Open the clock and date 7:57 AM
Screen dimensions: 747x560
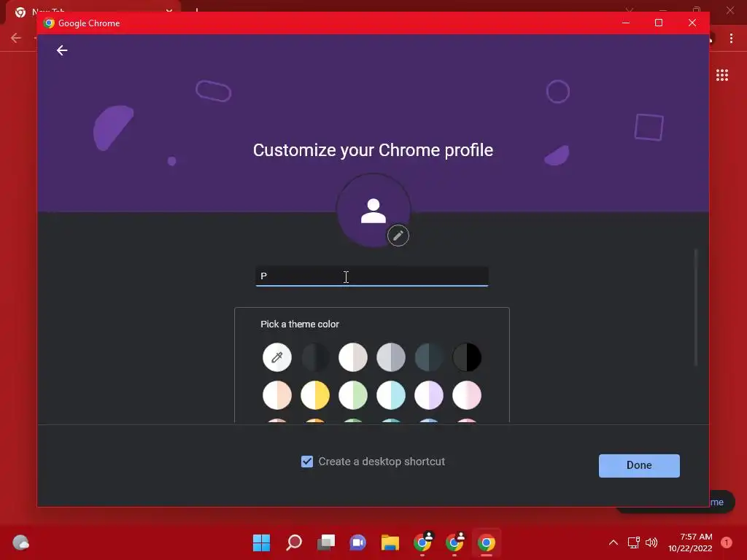click(x=690, y=542)
